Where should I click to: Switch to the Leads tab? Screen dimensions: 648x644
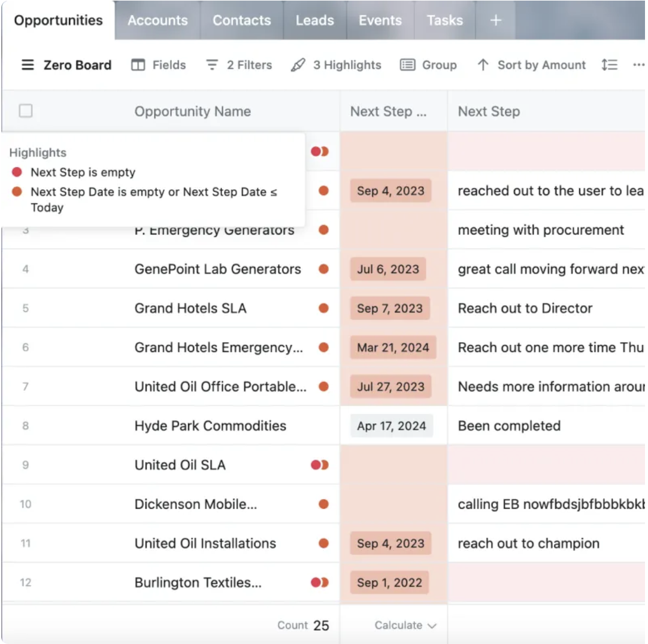pyautogui.click(x=314, y=20)
